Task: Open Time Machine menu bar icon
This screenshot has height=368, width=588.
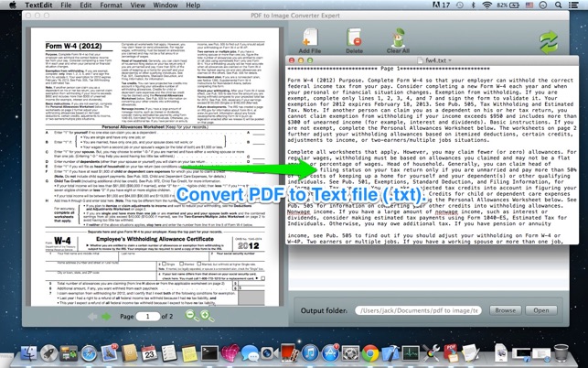Action: pyautogui.click(x=459, y=5)
